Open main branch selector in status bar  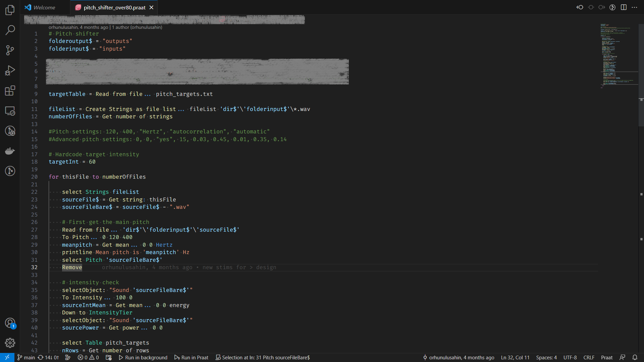(x=26, y=358)
